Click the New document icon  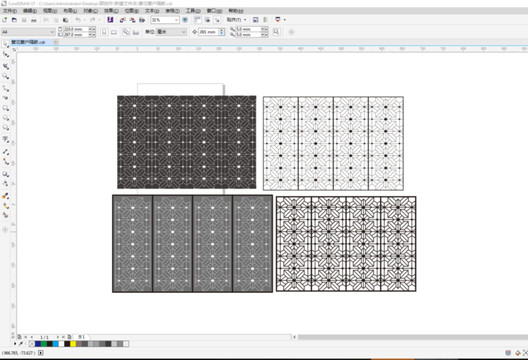[5, 20]
